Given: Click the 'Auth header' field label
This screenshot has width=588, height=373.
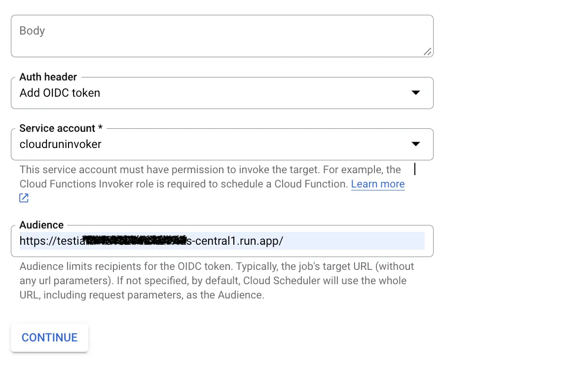Looking at the screenshot, I should [48, 77].
